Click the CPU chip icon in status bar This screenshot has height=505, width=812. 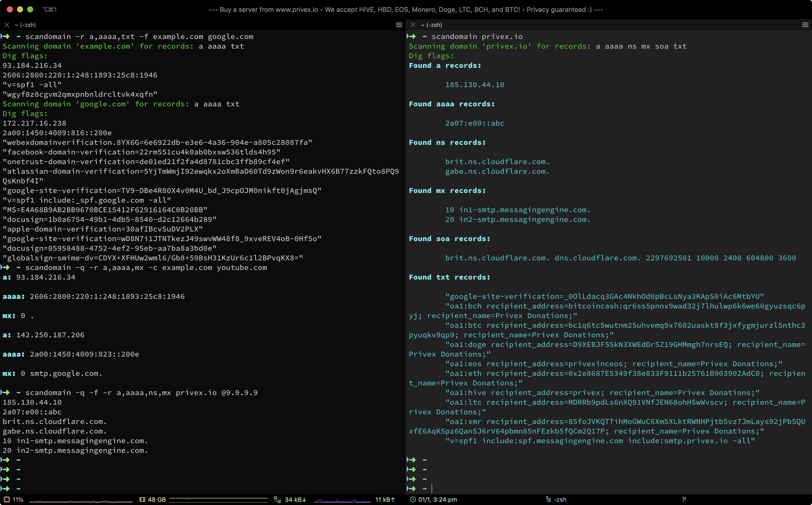[x=7, y=500]
